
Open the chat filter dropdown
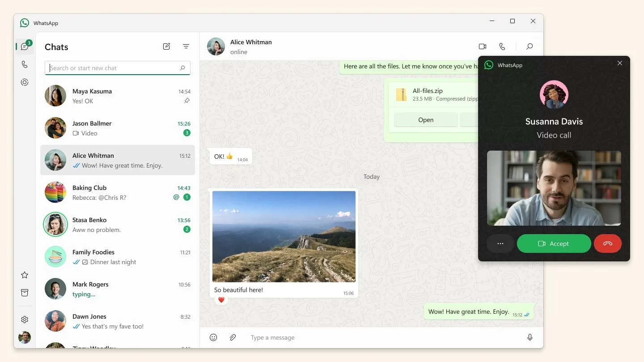click(x=186, y=46)
